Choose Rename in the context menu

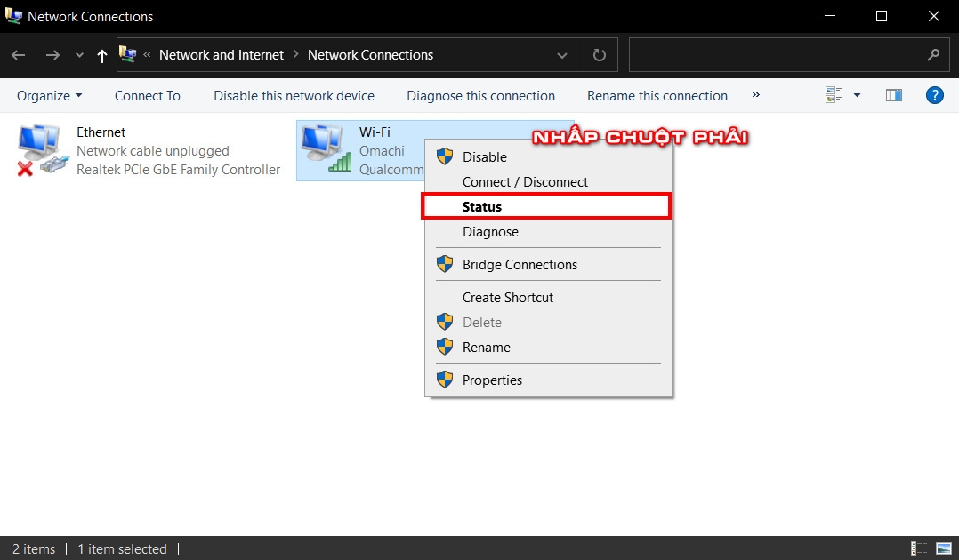click(548, 348)
